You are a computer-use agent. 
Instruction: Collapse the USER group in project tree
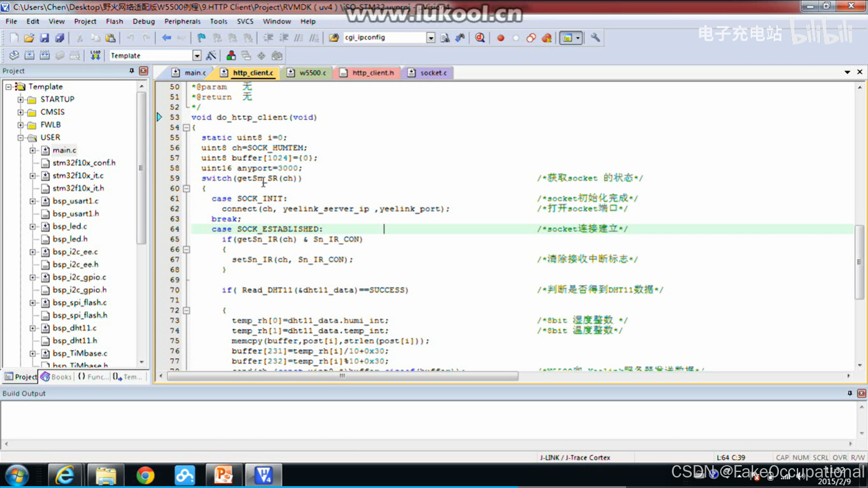point(20,138)
